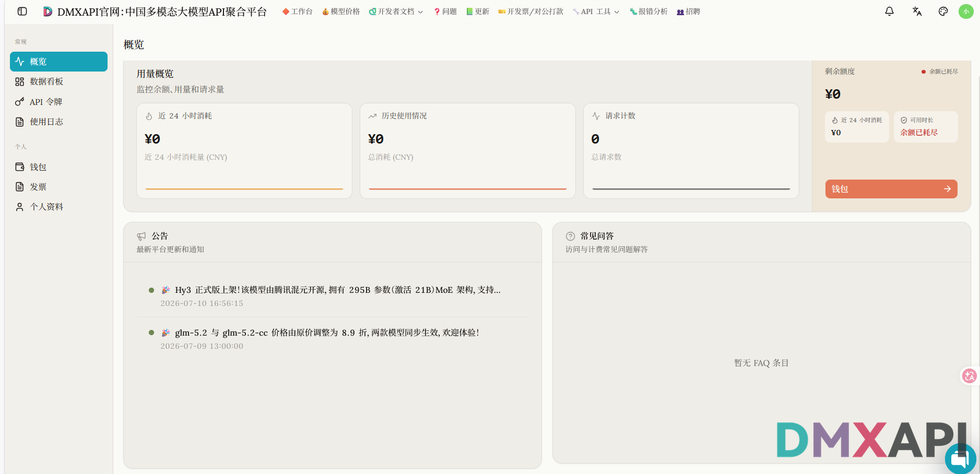Click the 剩余额度 label
980x474 pixels.
click(x=840, y=72)
